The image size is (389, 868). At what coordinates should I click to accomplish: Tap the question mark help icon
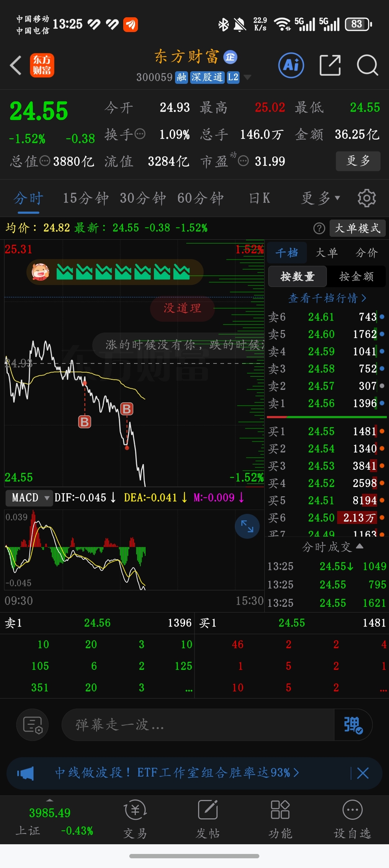click(x=319, y=228)
